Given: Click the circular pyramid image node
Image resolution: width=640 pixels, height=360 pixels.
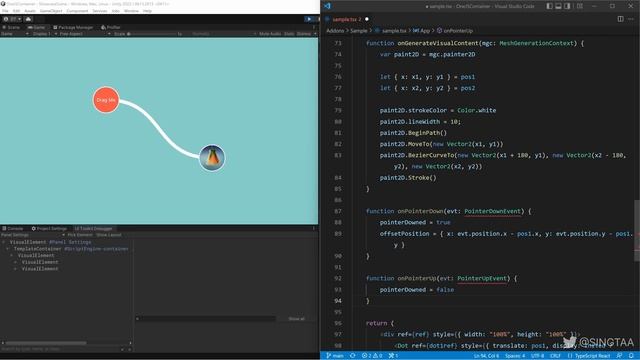Looking at the screenshot, I should click(x=212, y=158).
